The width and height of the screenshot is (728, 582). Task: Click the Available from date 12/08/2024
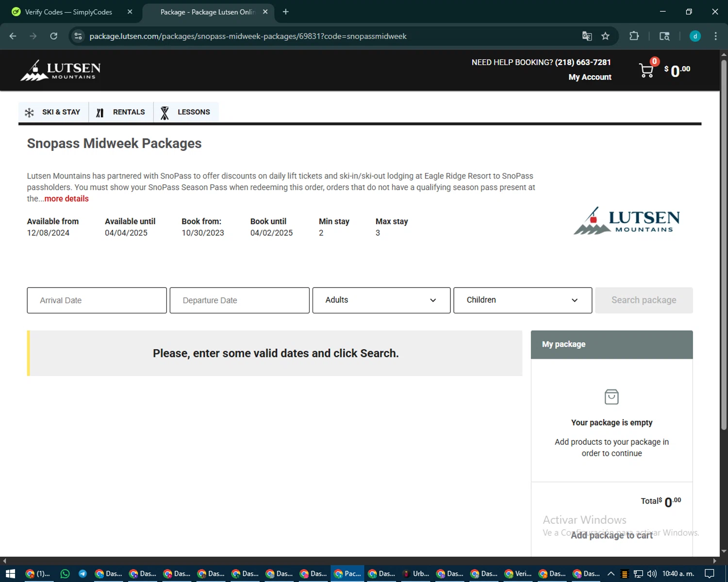[x=48, y=233]
